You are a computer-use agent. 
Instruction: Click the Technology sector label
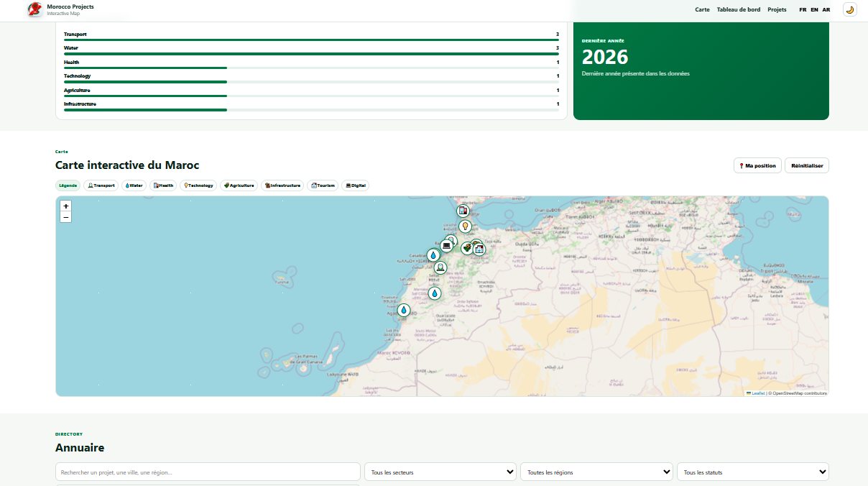78,76
